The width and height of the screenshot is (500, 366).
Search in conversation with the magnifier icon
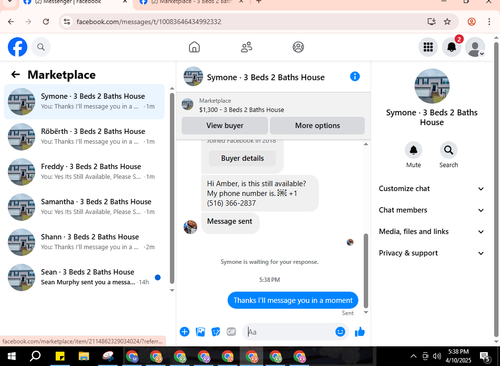[x=448, y=150]
